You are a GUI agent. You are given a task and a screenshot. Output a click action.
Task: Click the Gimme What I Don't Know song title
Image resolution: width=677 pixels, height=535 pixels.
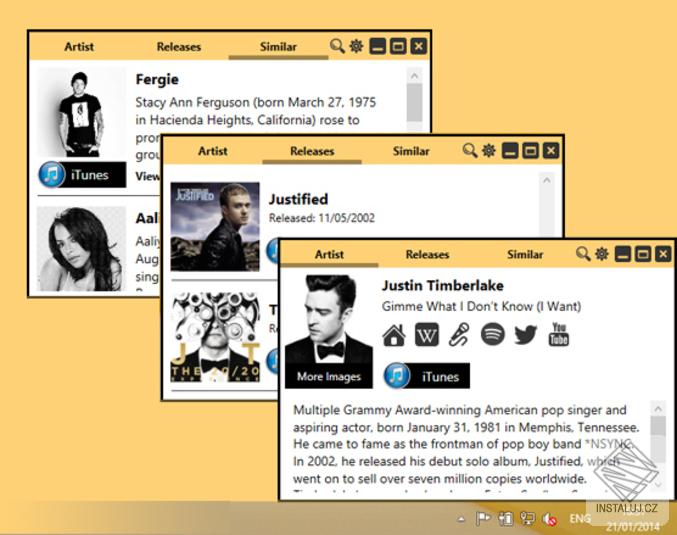[x=481, y=306]
